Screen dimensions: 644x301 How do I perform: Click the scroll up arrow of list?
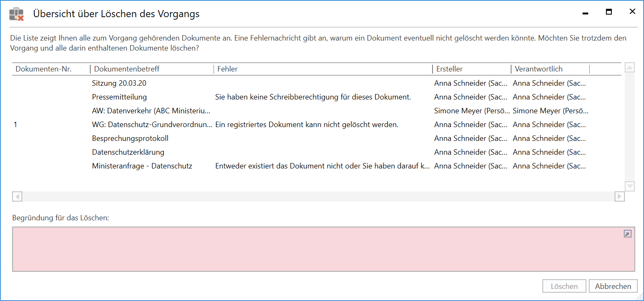(629, 67)
